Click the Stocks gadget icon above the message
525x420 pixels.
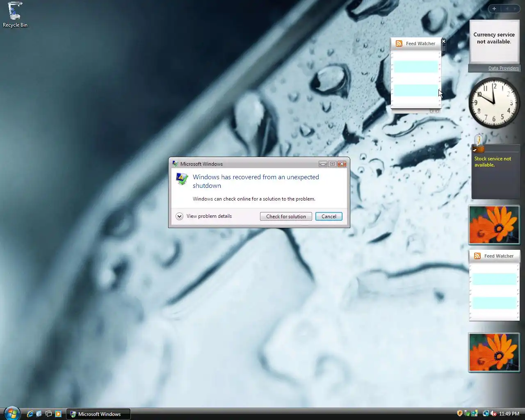(x=478, y=144)
